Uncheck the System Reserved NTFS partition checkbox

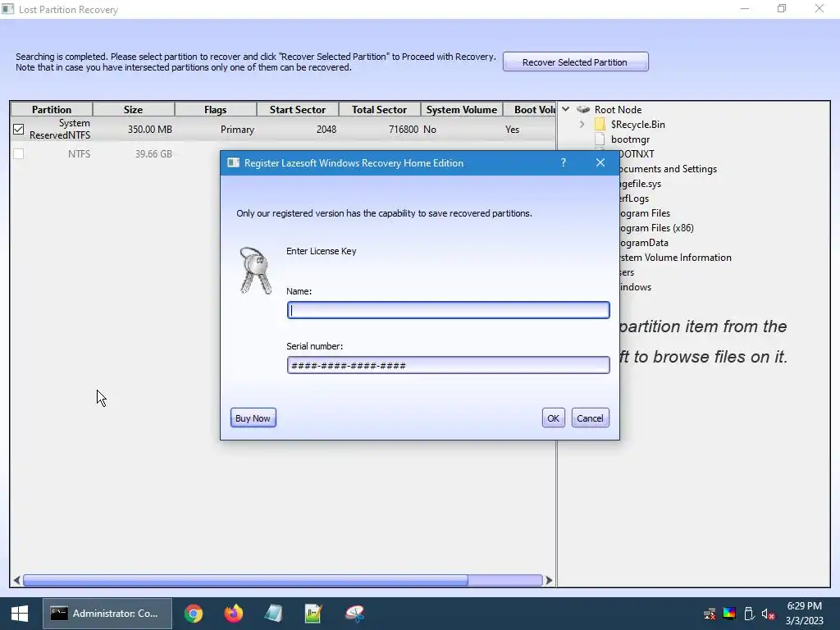tap(18, 129)
